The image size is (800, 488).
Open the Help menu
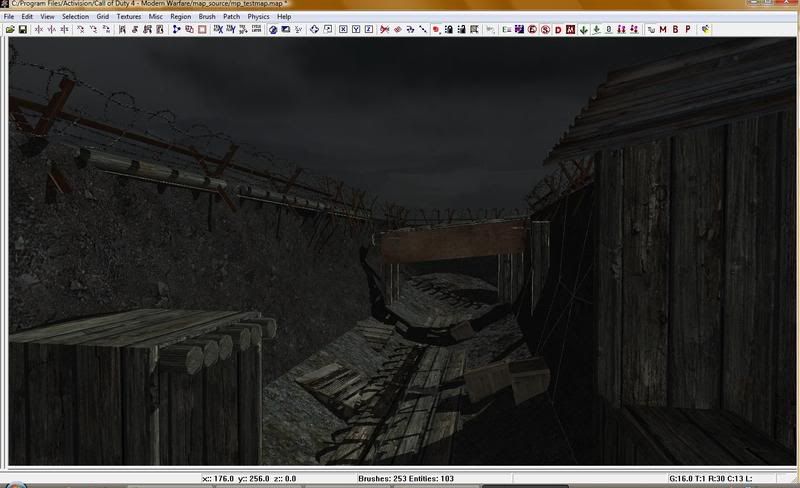285,17
